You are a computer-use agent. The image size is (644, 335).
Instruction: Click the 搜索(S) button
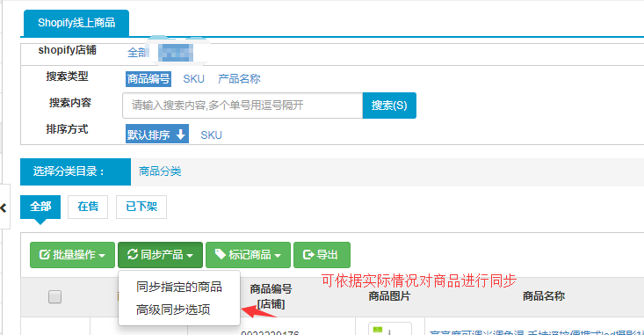(x=389, y=106)
